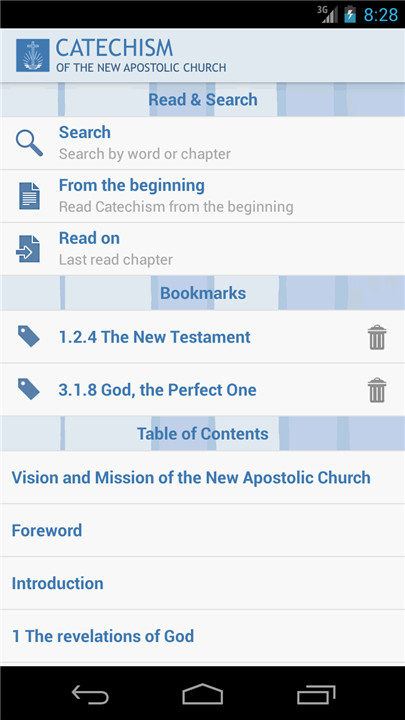Viewport: 405px width, 720px height.
Task: Open the Foreword chapter
Action: [x=202, y=530]
